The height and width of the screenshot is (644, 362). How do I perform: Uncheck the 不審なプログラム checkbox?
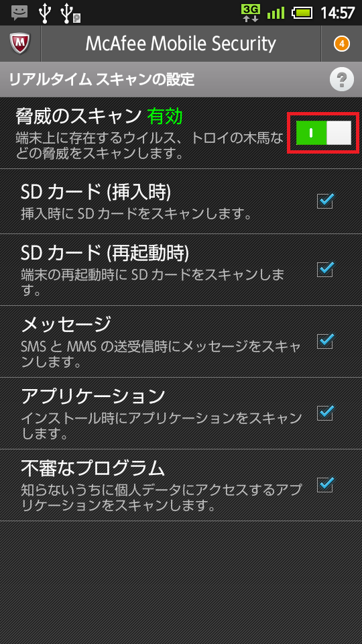(325, 484)
